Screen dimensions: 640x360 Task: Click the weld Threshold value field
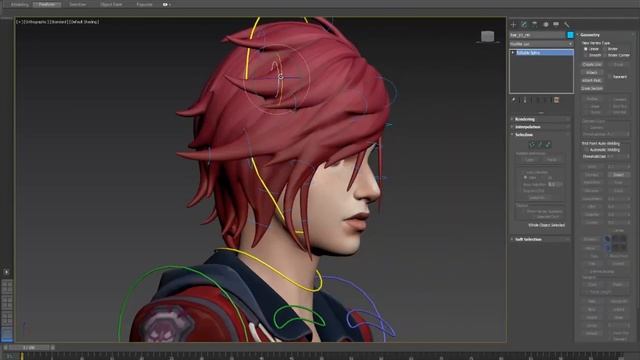click(616, 156)
